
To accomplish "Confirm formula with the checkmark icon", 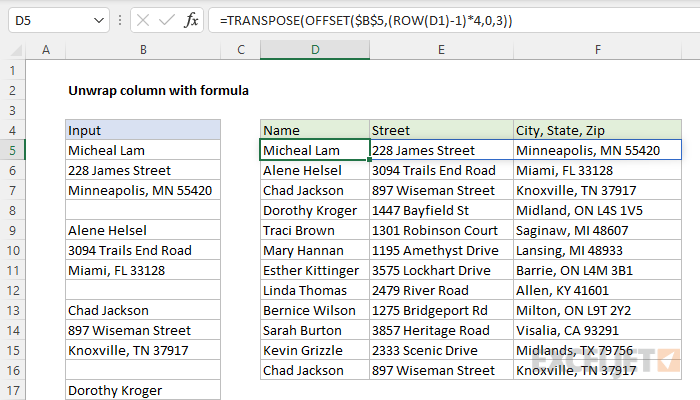I will pos(167,20).
